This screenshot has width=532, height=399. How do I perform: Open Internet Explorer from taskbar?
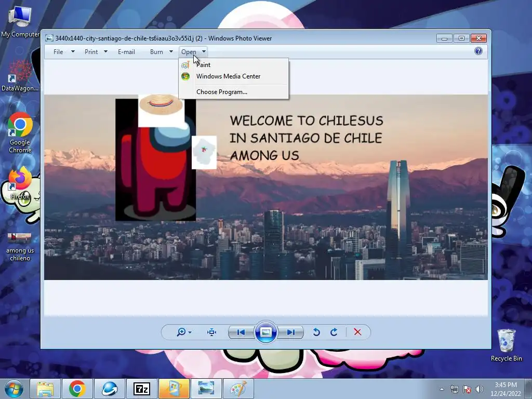click(109, 389)
